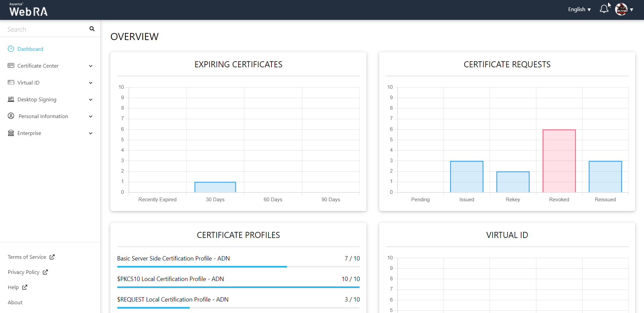Click the Basic Server Side profile progress bar
644x313 pixels.
pos(238,267)
